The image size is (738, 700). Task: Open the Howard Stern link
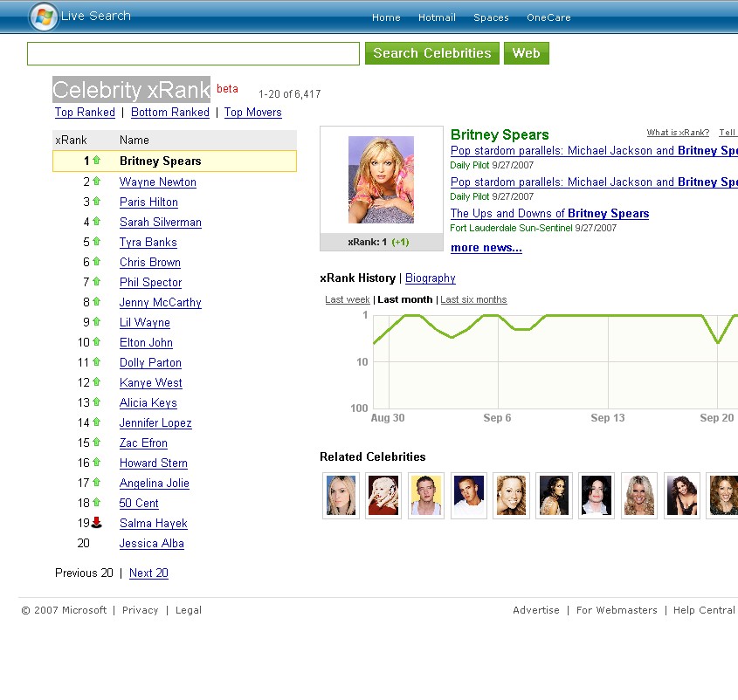[154, 463]
